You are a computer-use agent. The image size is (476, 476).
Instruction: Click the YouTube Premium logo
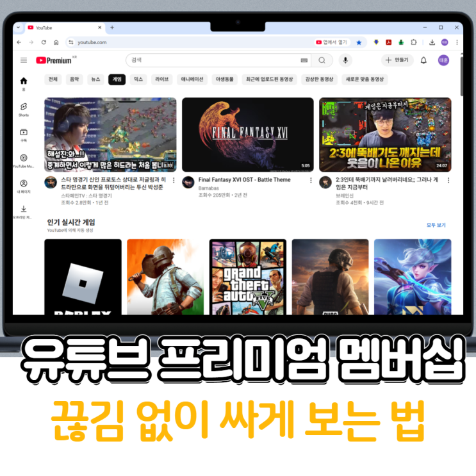(54, 60)
